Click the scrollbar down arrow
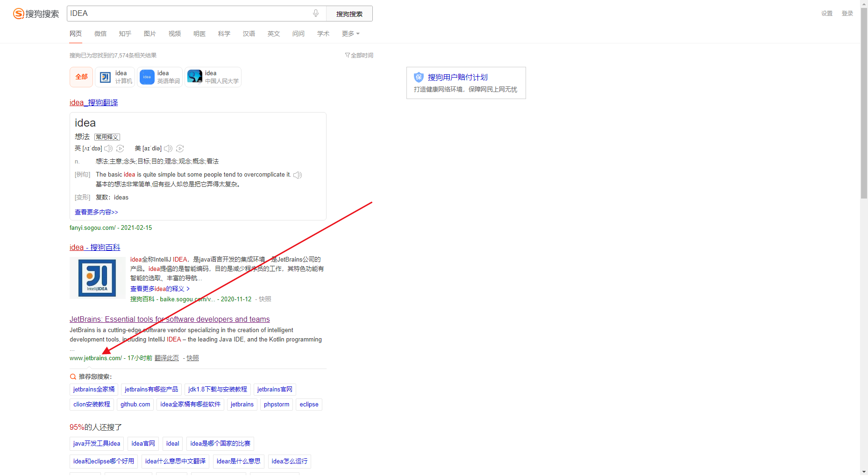 tap(864, 472)
